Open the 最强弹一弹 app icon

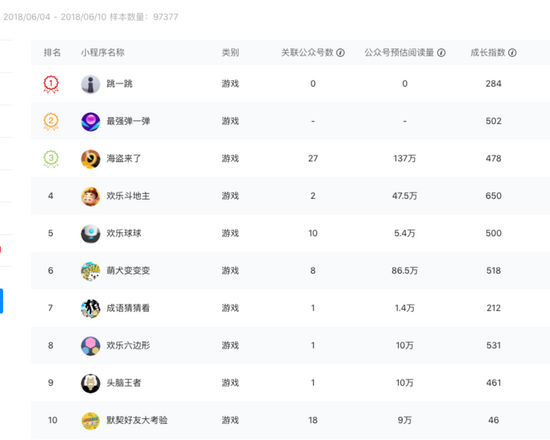click(90, 122)
